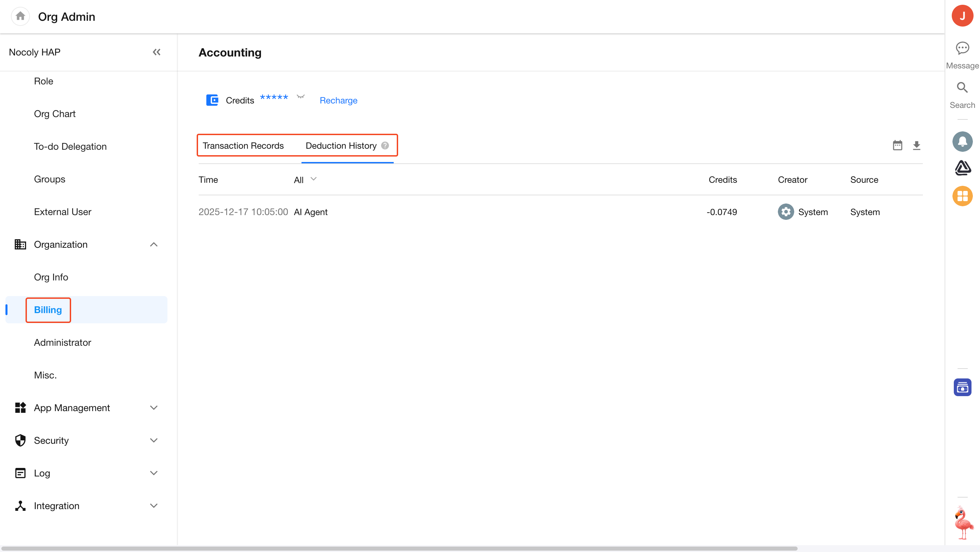Switch to Transaction Records tab
Screen dimensions: 980x552
[x=243, y=146]
